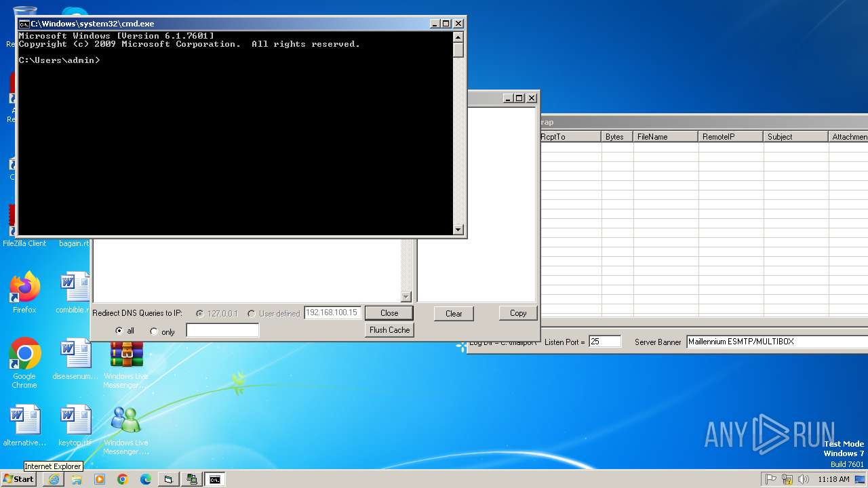
Task: Open the cmd.exe window system menu icon
Action: pyautogui.click(x=24, y=24)
